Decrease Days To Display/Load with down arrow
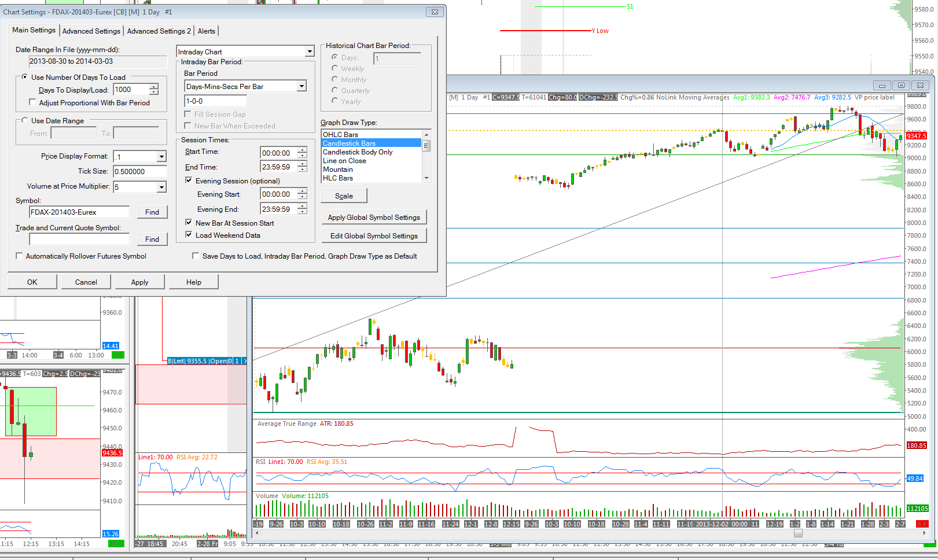 154,92
